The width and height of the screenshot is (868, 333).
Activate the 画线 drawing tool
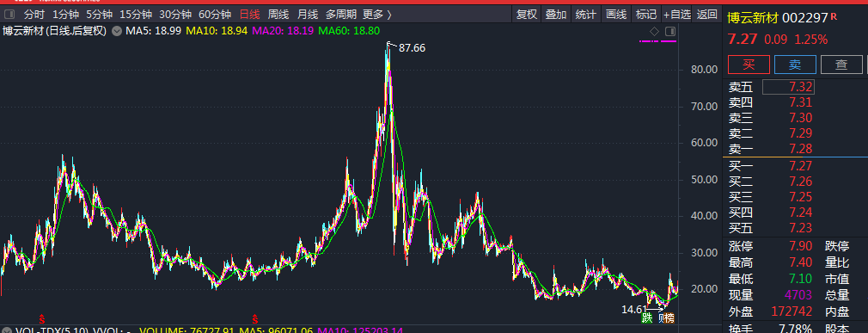pos(615,15)
